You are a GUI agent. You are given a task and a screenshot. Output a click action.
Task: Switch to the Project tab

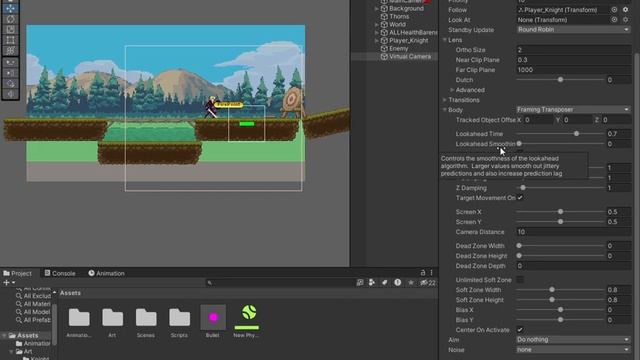pyautogui.click(x=18, y=273)
